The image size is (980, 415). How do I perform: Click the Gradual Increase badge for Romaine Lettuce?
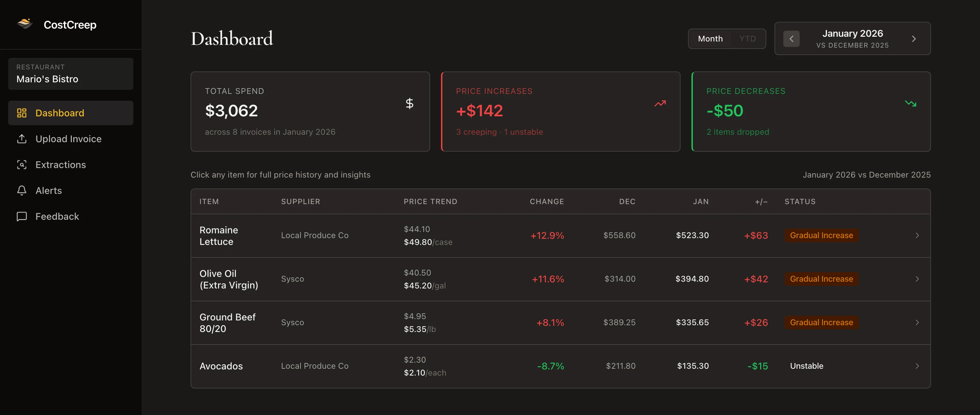(x=821, y=235)
